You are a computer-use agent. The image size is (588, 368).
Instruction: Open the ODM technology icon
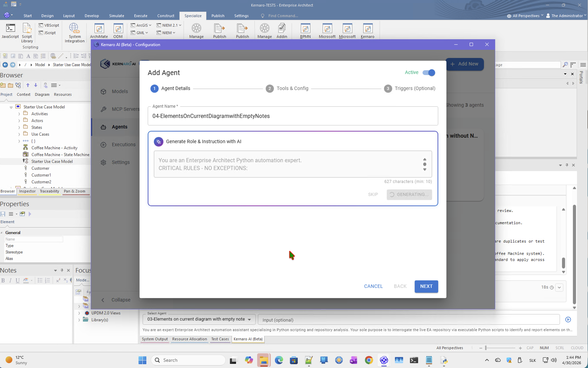tap(118, 31)
